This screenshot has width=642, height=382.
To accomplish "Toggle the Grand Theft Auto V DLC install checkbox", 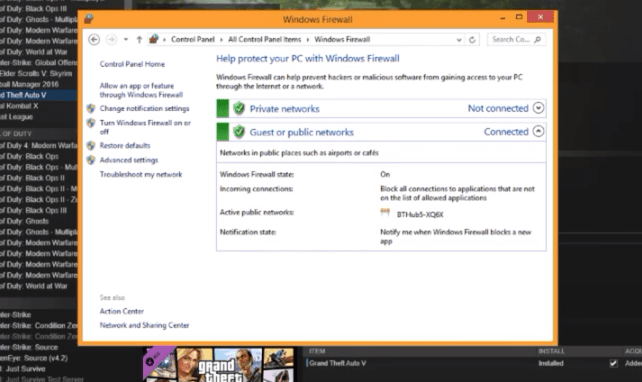I will pyautogui.click(x=613, y=363).
